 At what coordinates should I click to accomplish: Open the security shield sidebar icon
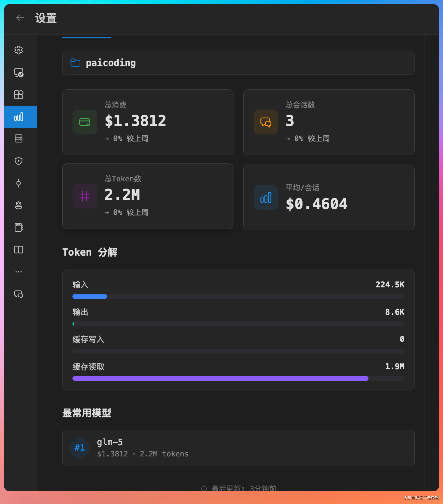[x=19, y=161]
